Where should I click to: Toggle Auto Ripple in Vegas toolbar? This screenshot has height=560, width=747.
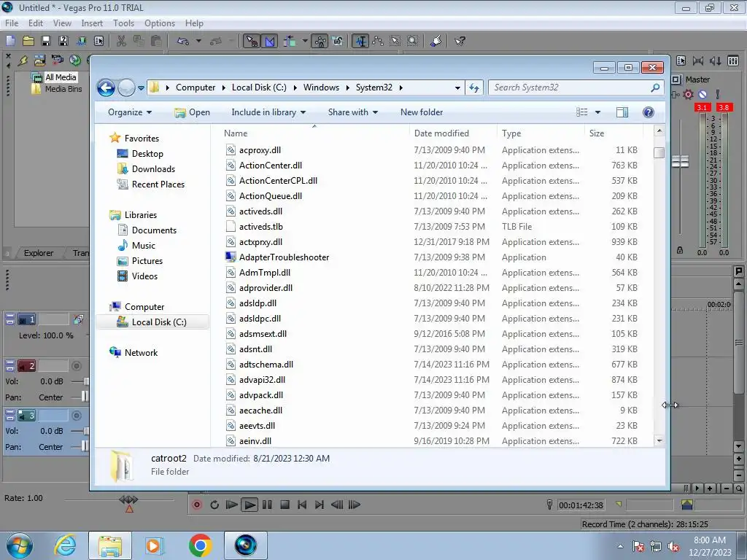pos(290,41)
